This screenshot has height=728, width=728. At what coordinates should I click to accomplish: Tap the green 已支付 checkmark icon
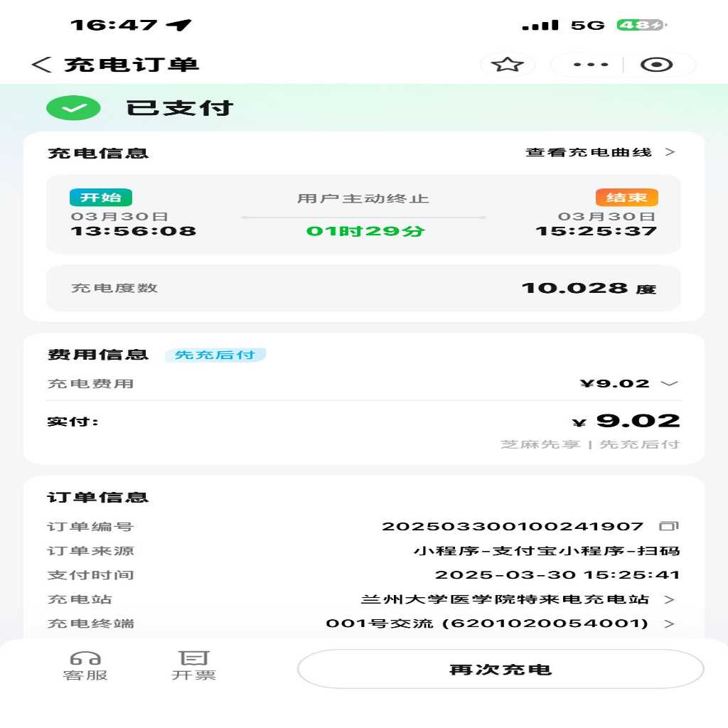(73, 108)
